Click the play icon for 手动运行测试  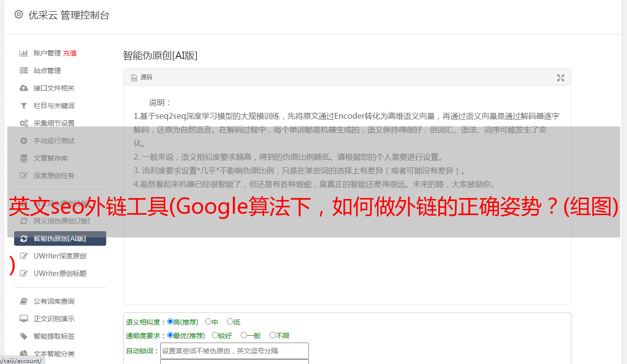coord(23,141)
